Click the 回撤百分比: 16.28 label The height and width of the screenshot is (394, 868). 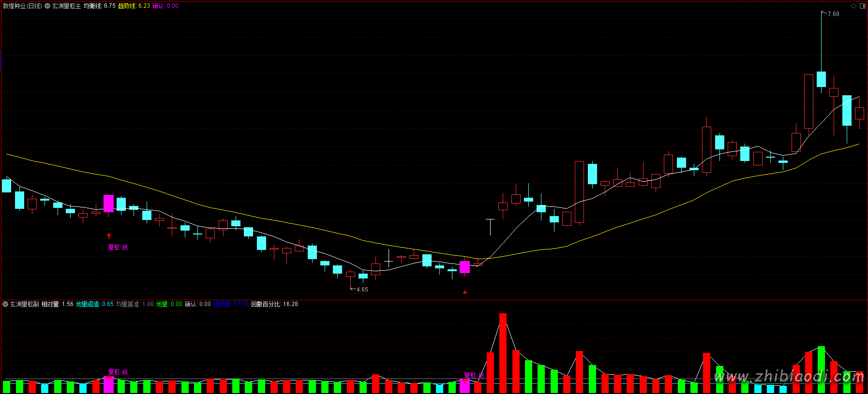click(274, 304)
